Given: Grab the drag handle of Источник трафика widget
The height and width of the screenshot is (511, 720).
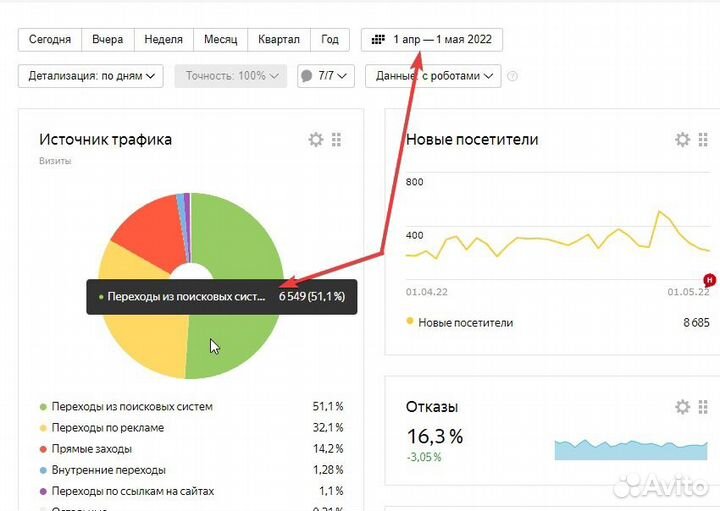Looking at the screenshot, I should click(x=337, y=139).
